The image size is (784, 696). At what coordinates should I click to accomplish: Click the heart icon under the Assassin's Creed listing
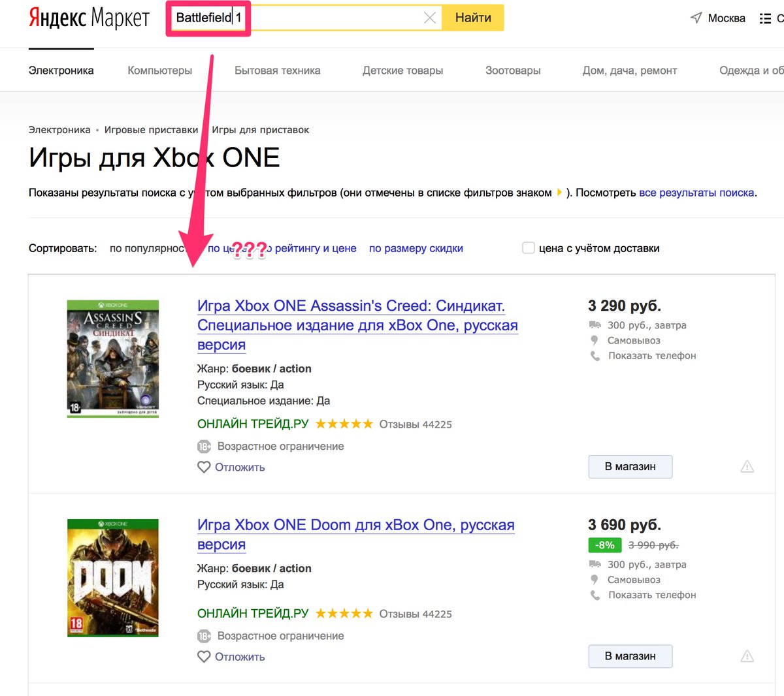(204, 467)
